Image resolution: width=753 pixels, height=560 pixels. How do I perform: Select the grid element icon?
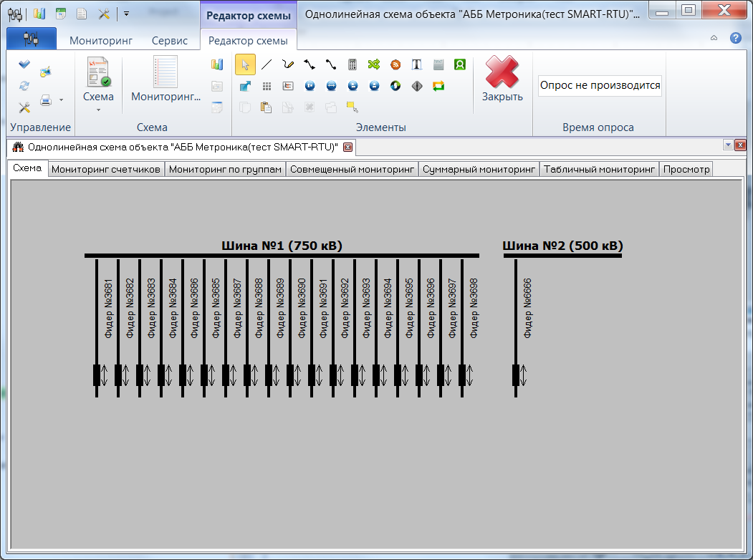pos(266,86)
